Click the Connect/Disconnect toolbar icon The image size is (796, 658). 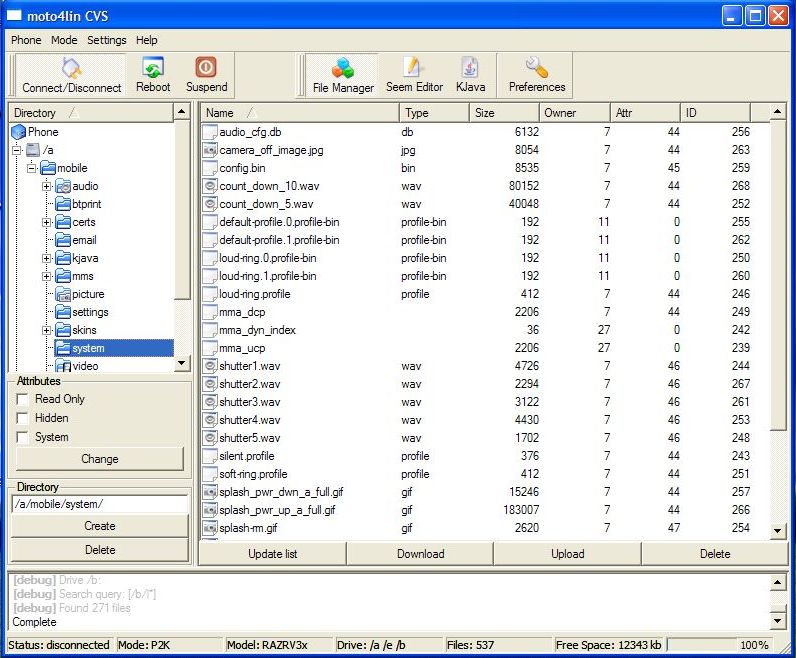coord(71,68)
